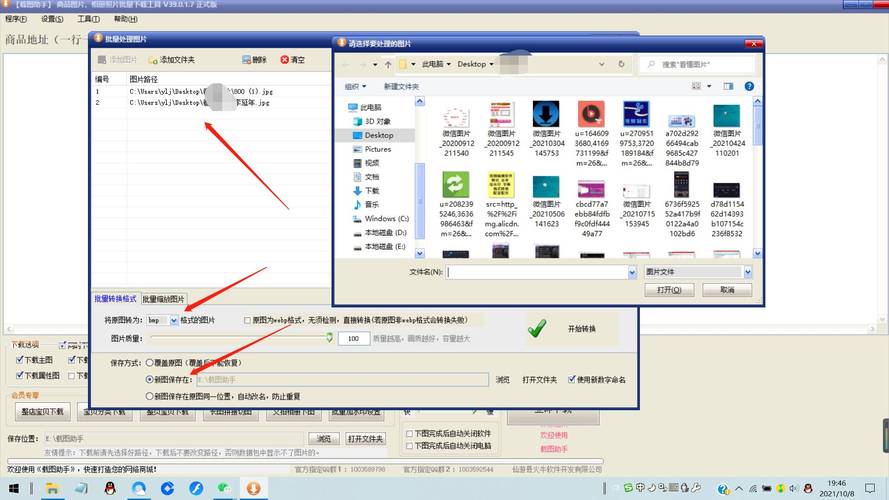
Task: Click the red 清空 clear list icon
Action: pyautogui.click(x=285, y=60)
